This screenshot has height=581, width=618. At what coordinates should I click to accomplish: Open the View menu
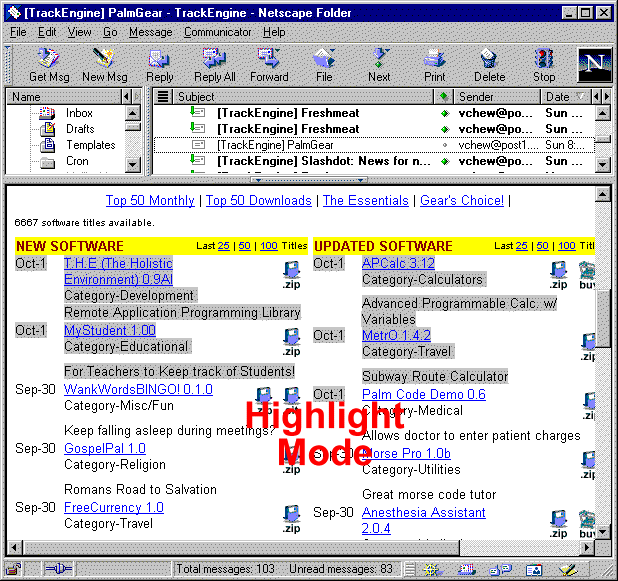pyautogui.click(x=79, y=32)
